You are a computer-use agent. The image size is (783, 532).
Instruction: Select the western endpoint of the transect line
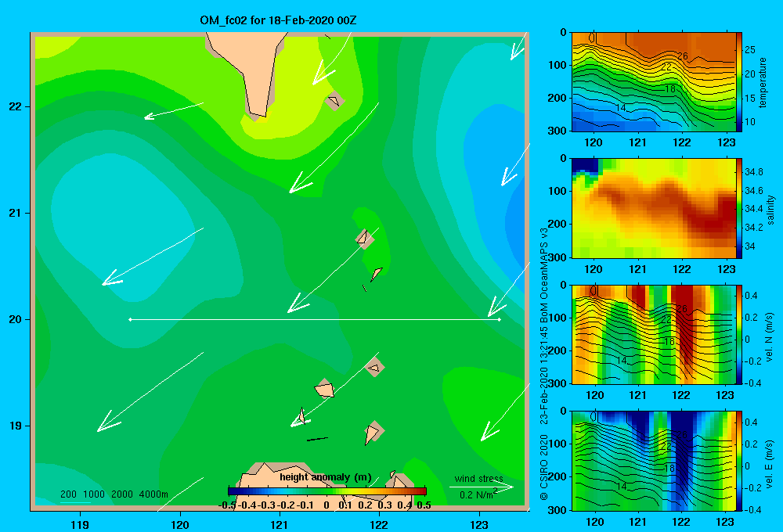coord(130,319)
